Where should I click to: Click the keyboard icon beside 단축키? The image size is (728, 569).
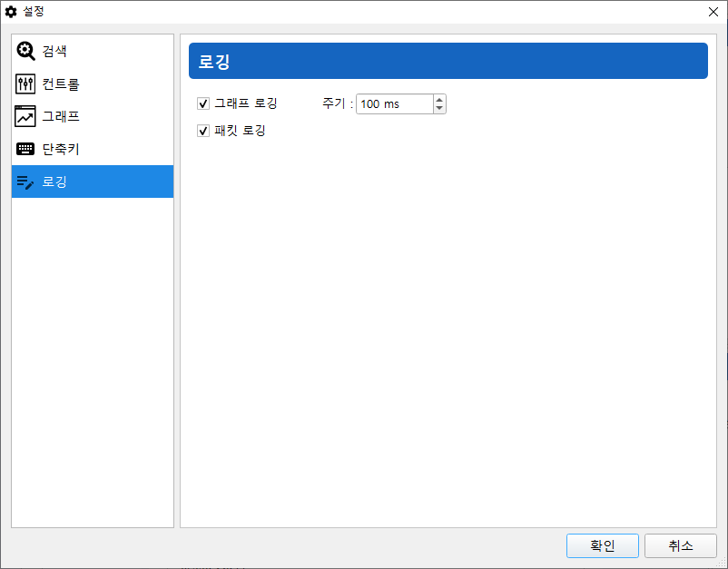(25, 149)
